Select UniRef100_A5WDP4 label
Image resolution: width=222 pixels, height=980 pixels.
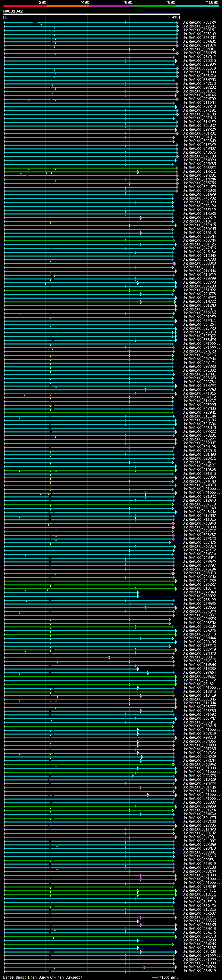tap(199, 966)
